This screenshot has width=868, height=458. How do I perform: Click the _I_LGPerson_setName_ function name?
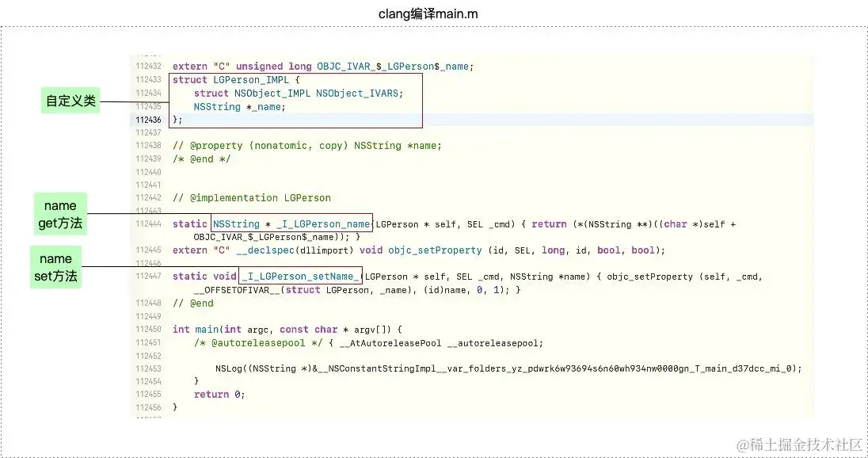[301, 277]
